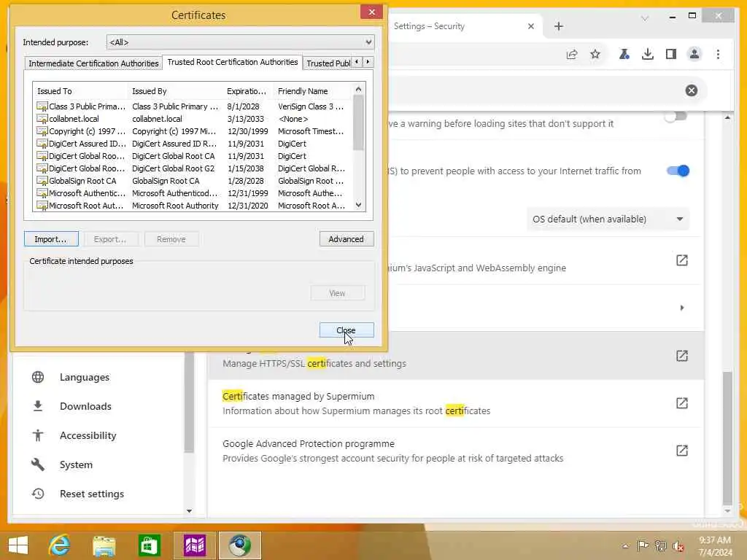Open external link for Manage HTTPS/SSL certificates
The width and height of the screenshot is (747, 560).
682,356
